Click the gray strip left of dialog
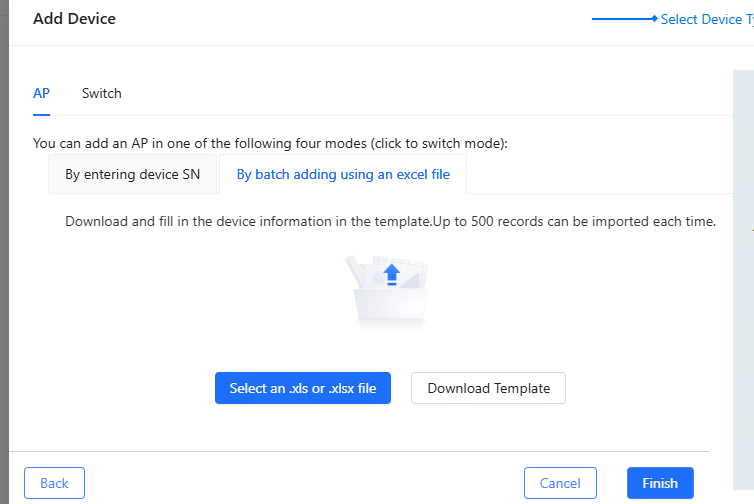The image size is (754, 504). [4, 250]
